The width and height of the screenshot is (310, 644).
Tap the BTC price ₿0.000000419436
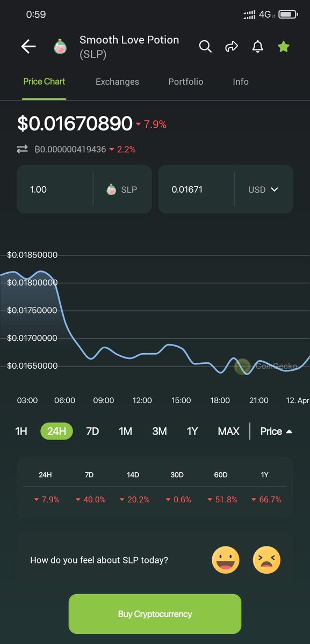coord(70,149)
